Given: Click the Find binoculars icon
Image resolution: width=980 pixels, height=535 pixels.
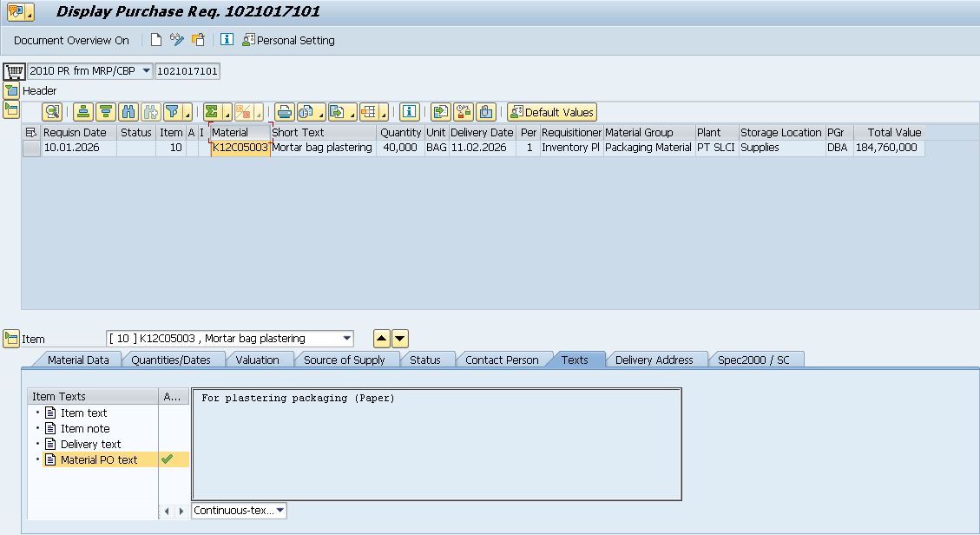Looking at the screenshot, I should pos(128,112).
